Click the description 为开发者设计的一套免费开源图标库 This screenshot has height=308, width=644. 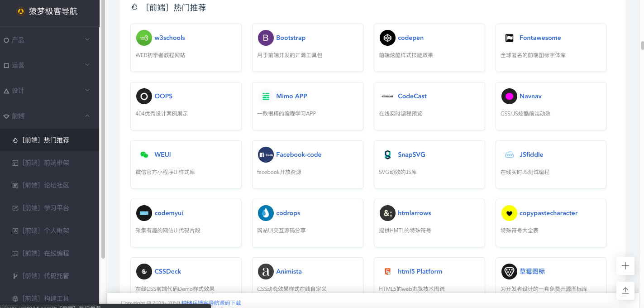click(544, 289)
